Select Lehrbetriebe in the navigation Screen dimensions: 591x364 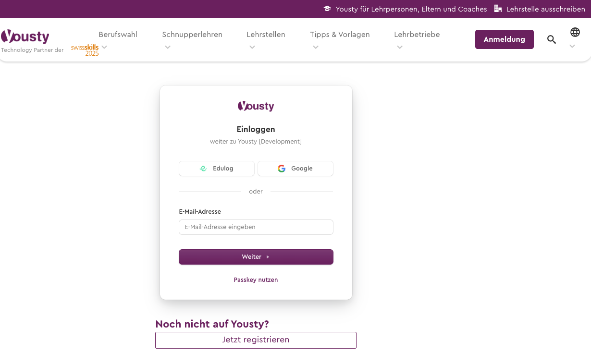point(417,35)
